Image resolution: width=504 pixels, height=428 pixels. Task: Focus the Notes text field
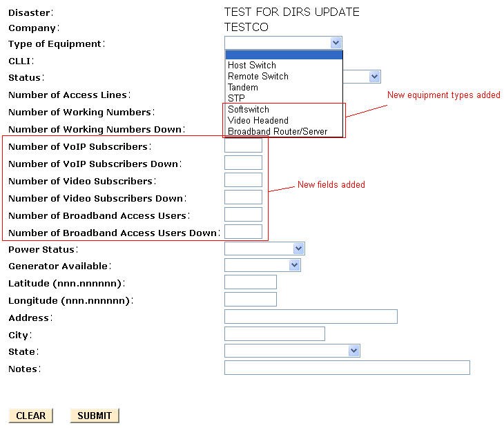(x=347, y=367)
